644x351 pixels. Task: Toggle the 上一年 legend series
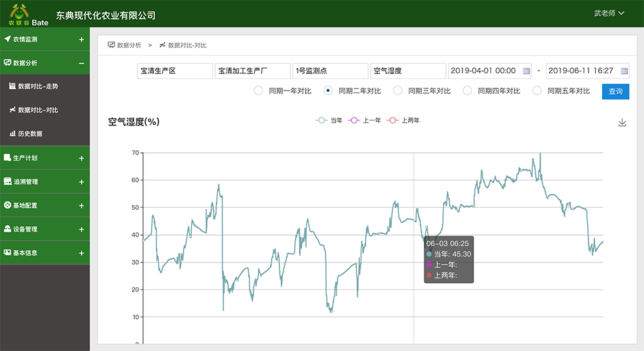click(x=367, y=121)
